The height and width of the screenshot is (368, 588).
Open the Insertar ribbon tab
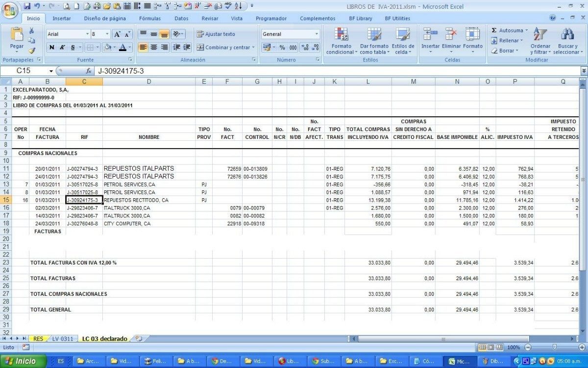pos(61,18)
